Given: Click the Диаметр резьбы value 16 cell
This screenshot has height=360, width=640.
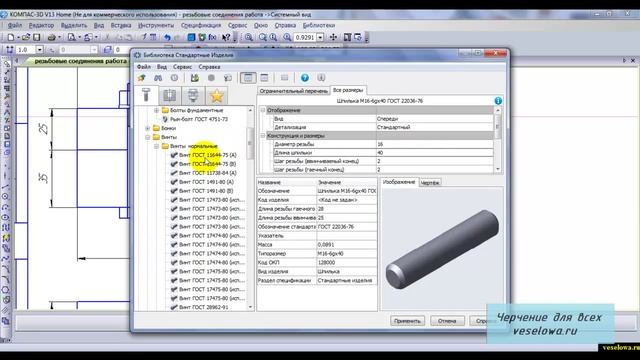Looking at the screenshot, I should [x=434, y=144].
